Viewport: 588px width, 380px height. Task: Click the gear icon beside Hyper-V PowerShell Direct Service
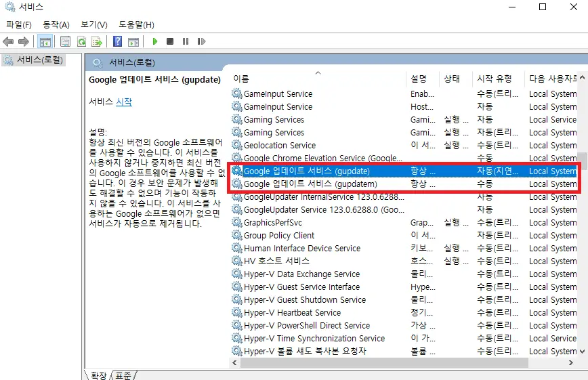tap(236, 325)
